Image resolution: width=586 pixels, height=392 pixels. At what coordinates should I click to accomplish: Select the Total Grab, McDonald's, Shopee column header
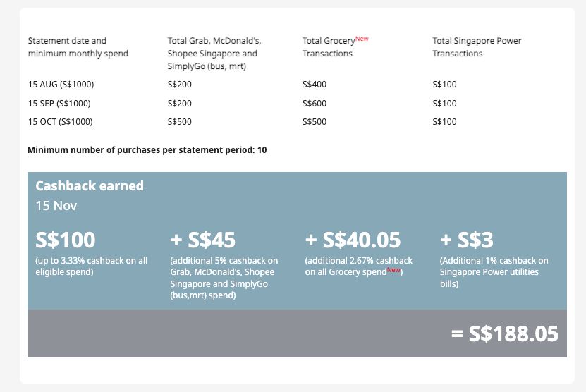point(214,54)
